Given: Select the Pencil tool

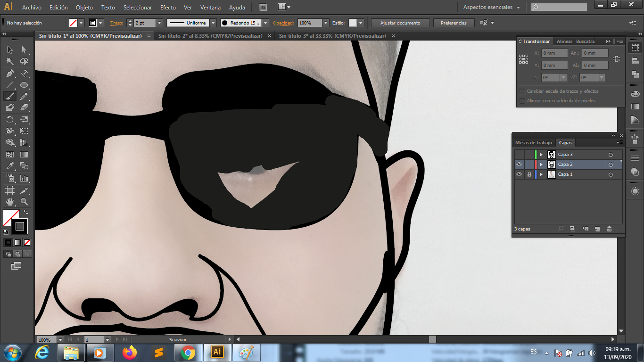Looking at the screenshot, I should pyautogui.click(x=24, y=96).
